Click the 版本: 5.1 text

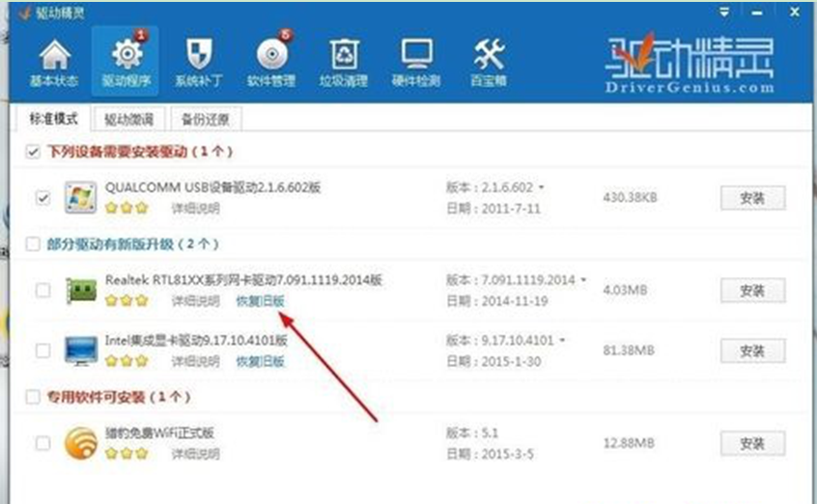(472, 433)
